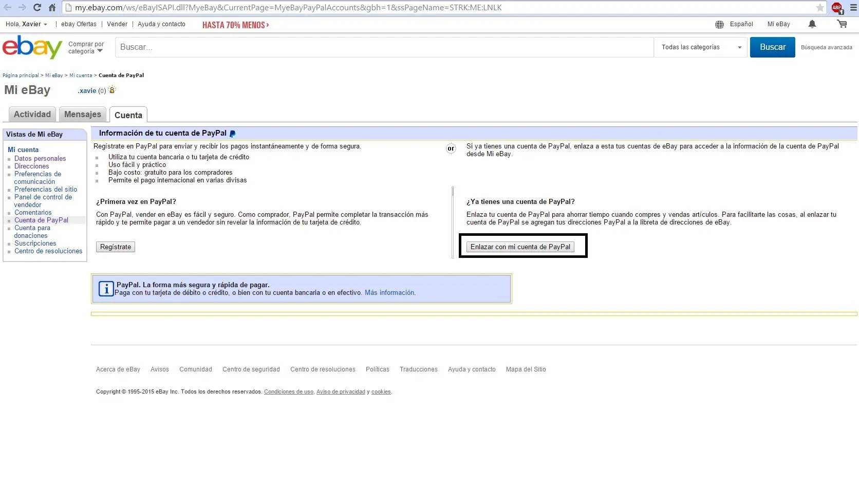Click the blue Buscar button
Viewport: 859px width, 504px height.
[773, 47]
